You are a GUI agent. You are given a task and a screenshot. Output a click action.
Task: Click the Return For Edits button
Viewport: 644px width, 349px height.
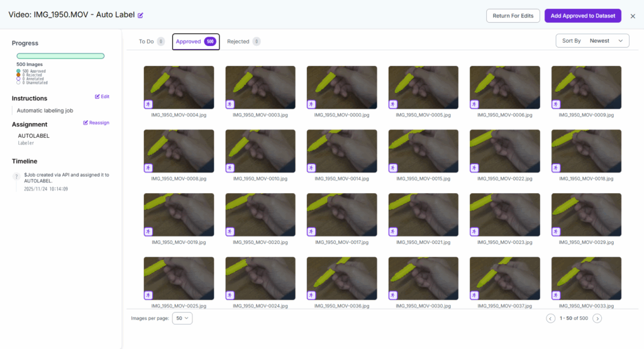[x=513, y=16]
